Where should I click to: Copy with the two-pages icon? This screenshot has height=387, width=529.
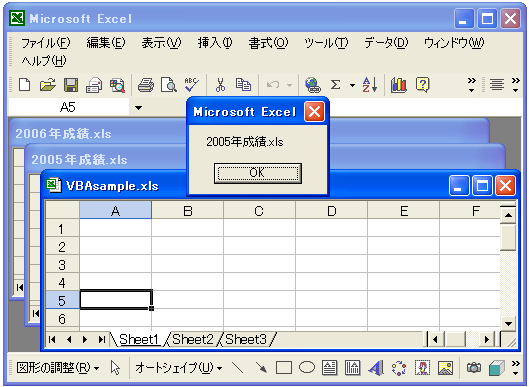(x=243, y=85)
